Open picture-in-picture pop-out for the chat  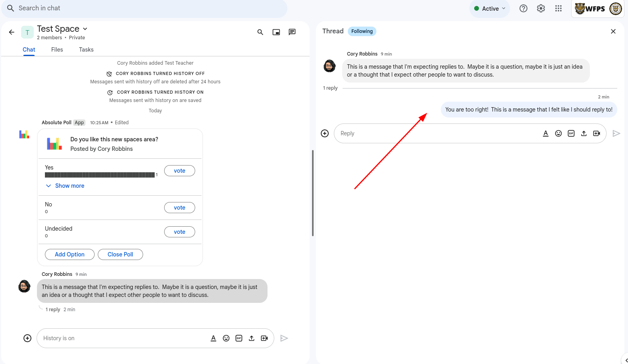click(276, 32)
